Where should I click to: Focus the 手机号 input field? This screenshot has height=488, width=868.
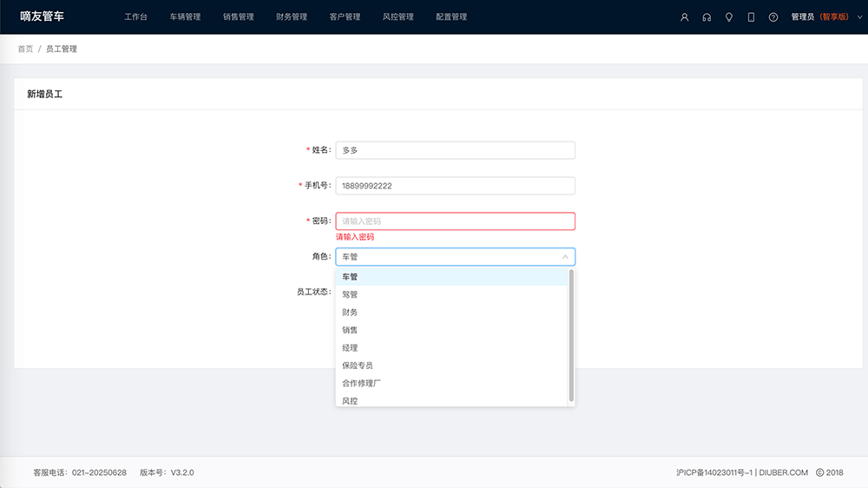tap(455, 186)
